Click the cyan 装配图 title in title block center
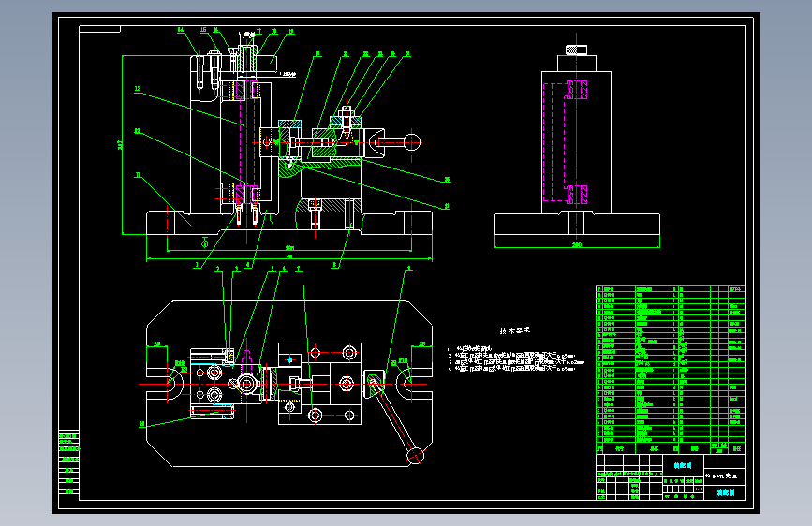This screenshot has height=526, width=812. (x=683, y=466)
